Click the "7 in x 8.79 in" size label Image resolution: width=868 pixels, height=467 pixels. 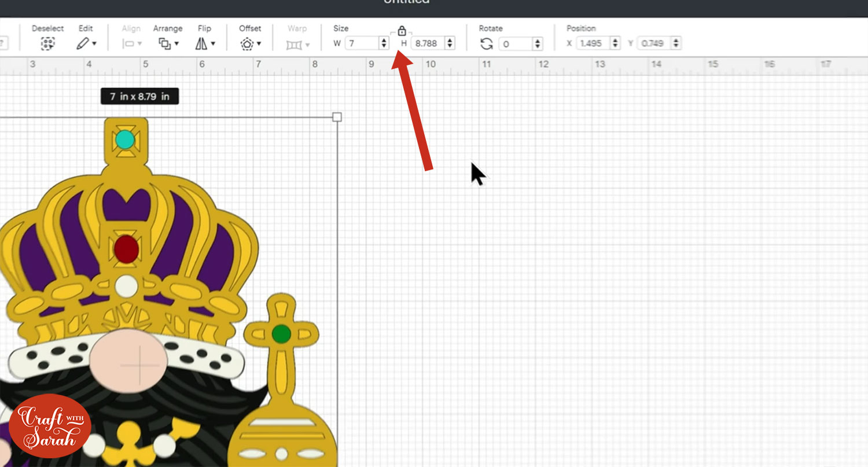coord(140,97)
